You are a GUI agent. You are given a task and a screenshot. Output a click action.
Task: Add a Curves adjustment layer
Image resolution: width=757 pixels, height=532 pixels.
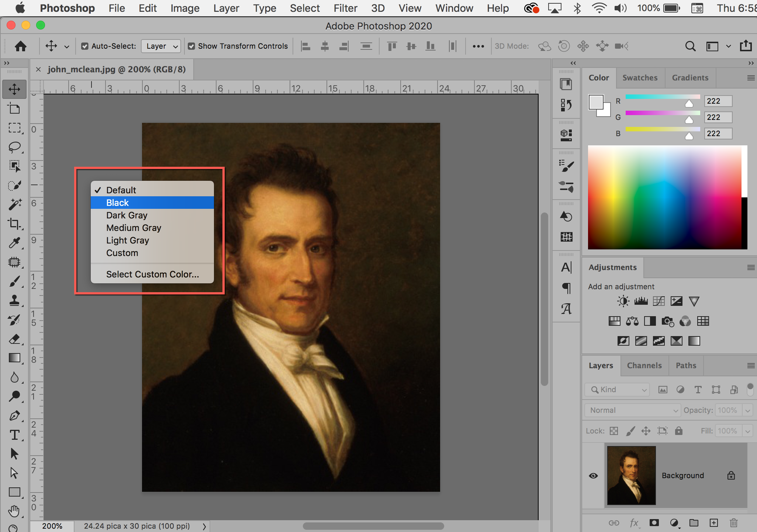click(x=659, y=301)
